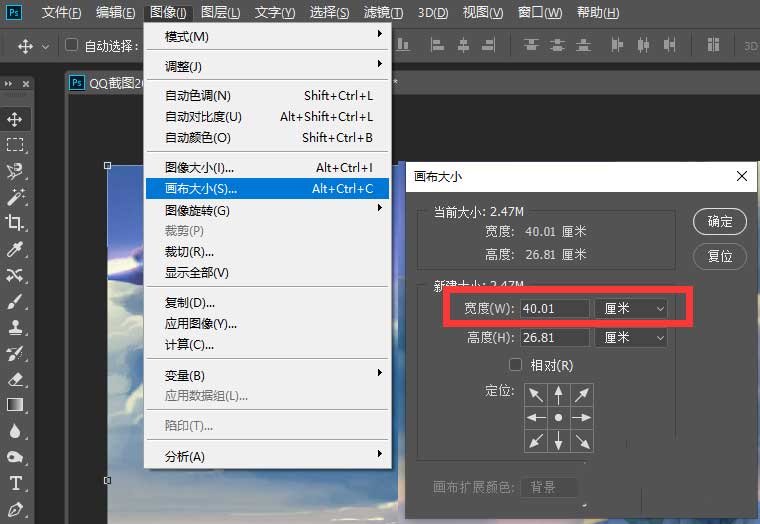Select the Clone Stamp tool
The width and height of the screenshot is (760, 524).
[15, 327]
